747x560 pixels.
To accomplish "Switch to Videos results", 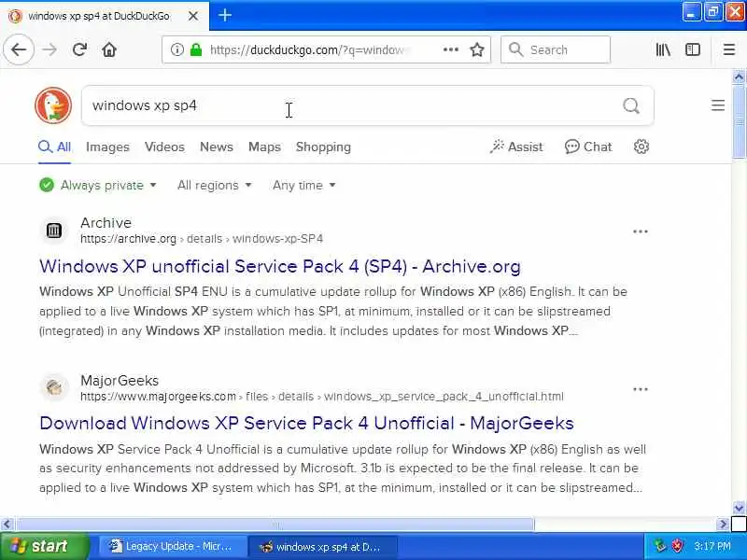I will click(x=164, y=147).
